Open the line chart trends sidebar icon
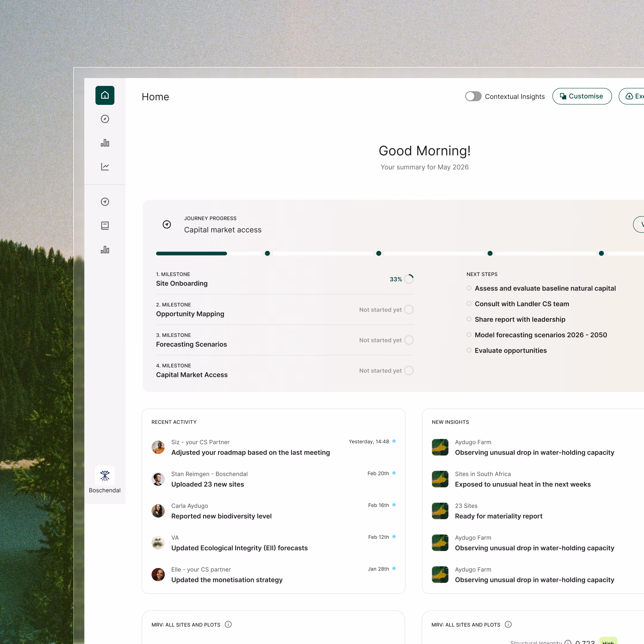The image size is (644, 644). (x=105, y=167)
